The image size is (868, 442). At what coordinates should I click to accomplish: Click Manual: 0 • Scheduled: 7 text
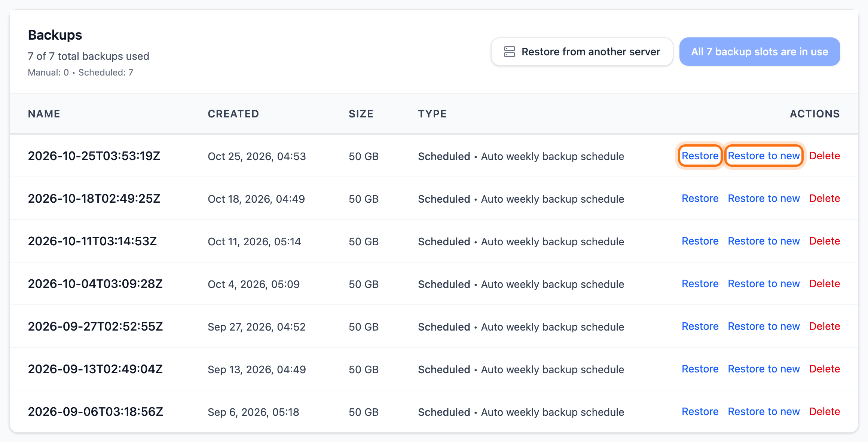pos(80,73)
